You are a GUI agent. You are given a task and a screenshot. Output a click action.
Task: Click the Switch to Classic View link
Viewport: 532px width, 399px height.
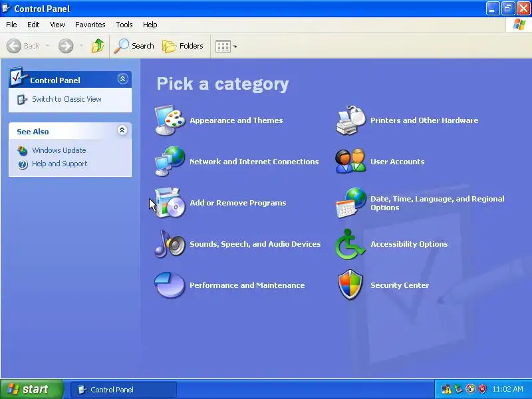66,99
